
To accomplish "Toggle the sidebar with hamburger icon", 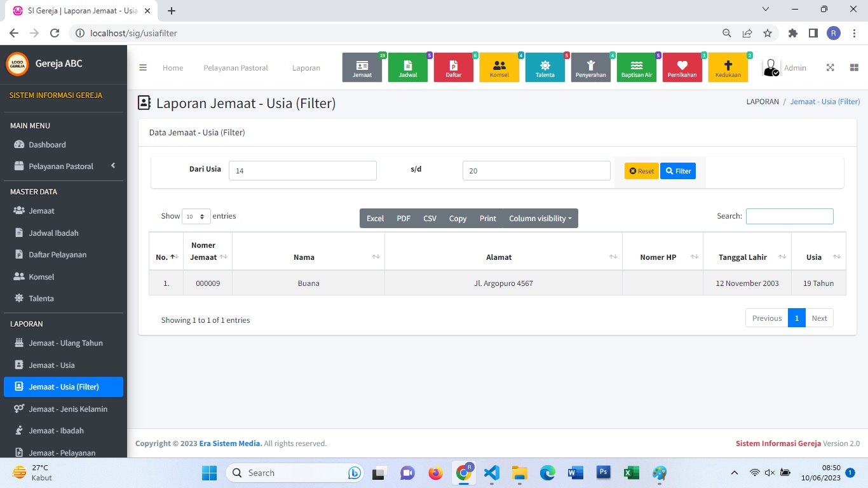I will click(143, 68).
